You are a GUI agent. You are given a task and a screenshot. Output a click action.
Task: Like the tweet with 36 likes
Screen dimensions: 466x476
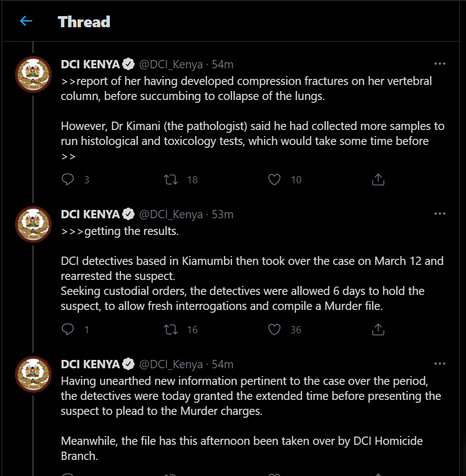pos(274,329)
